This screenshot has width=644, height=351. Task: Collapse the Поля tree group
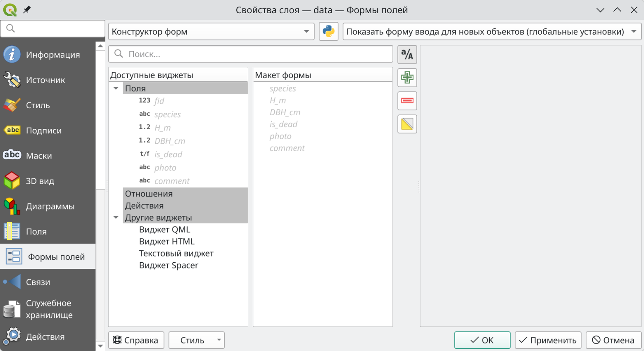[x=116, y=88]
